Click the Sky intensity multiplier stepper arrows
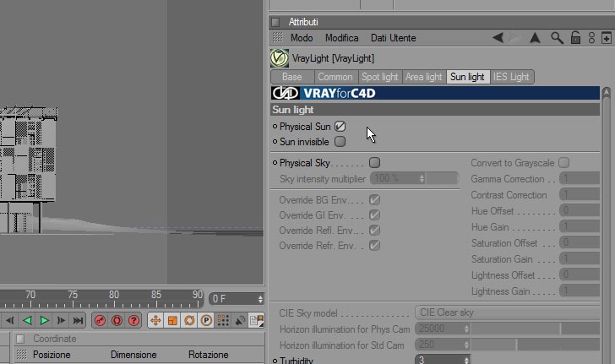The height and width of the screenshot is (364, 615). pos(422,178)
